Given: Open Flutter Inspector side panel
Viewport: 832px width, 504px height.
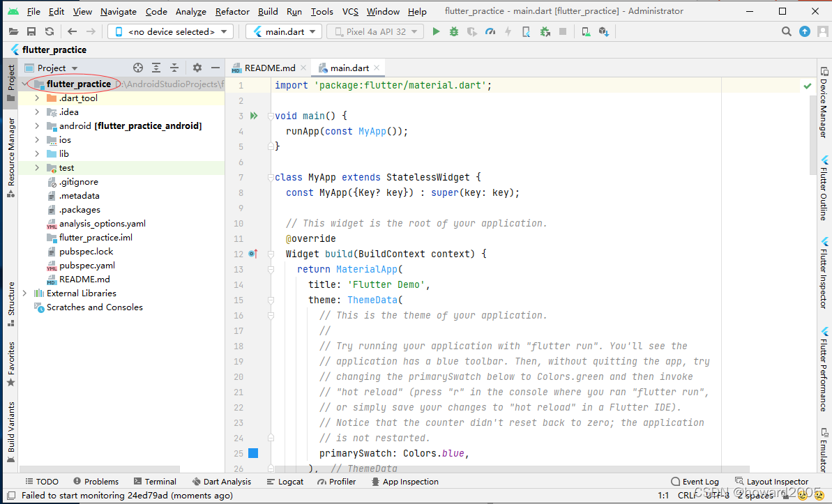Looking at the screenshot, I should pos(824,273).
